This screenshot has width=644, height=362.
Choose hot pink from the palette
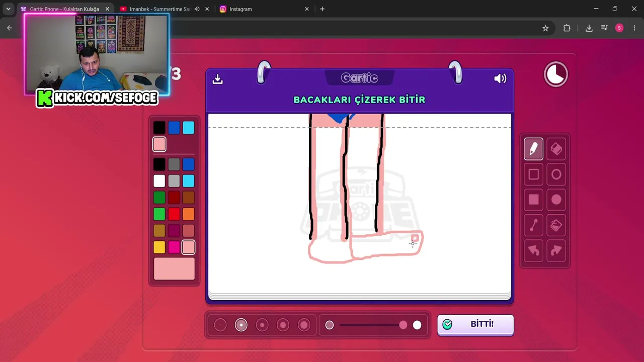174,247
